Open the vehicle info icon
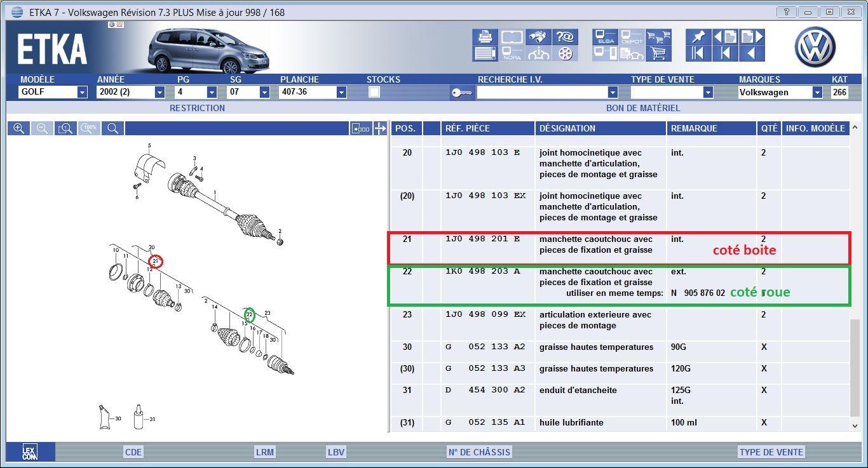The width and height of the screenshot is (868, 468). click(539, 53)
